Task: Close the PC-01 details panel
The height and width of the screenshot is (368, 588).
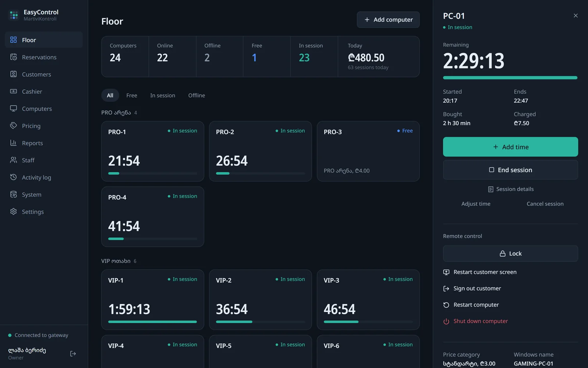Action: [576, 15]
